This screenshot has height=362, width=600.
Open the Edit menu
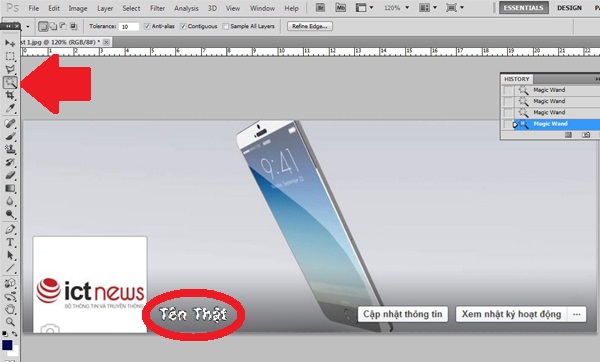54,8
